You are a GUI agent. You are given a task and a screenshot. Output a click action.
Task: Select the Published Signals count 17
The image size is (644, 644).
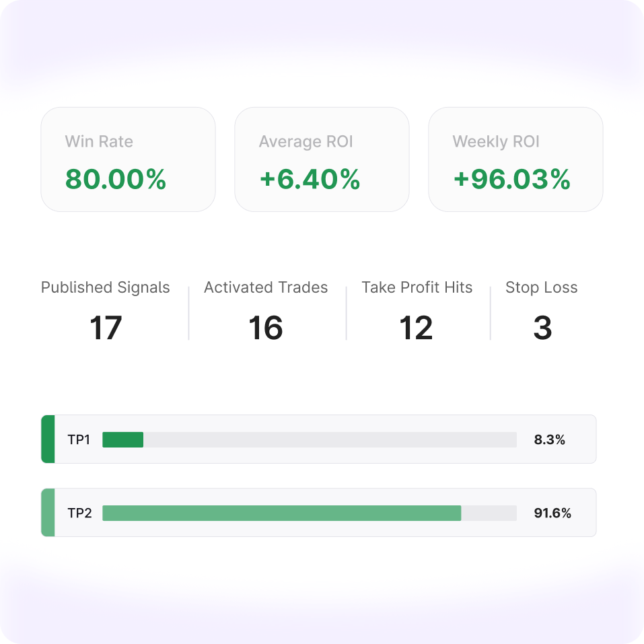[x=106, y=328]
